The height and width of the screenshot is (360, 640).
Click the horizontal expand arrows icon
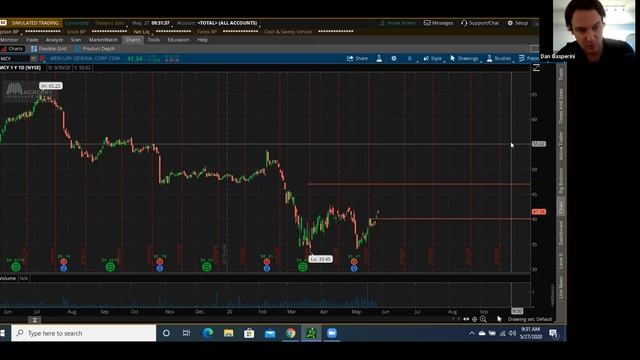tap(466, 319)
